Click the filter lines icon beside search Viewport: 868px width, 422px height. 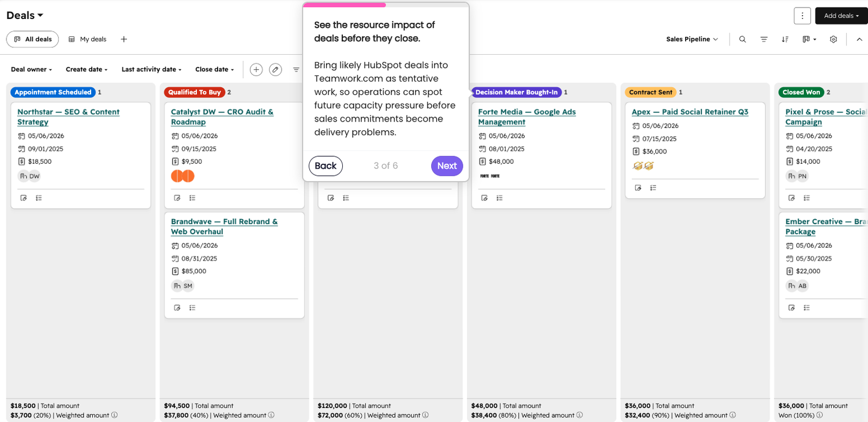click(x=764, y=39)
